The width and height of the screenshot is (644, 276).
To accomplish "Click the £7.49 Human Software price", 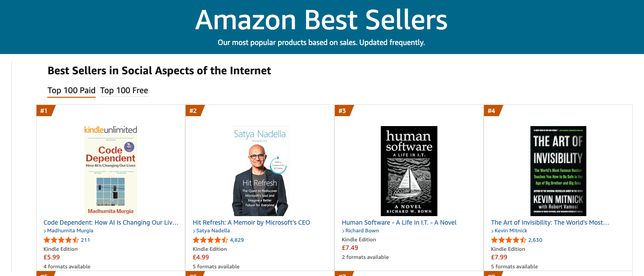I will tap(350, 248).
